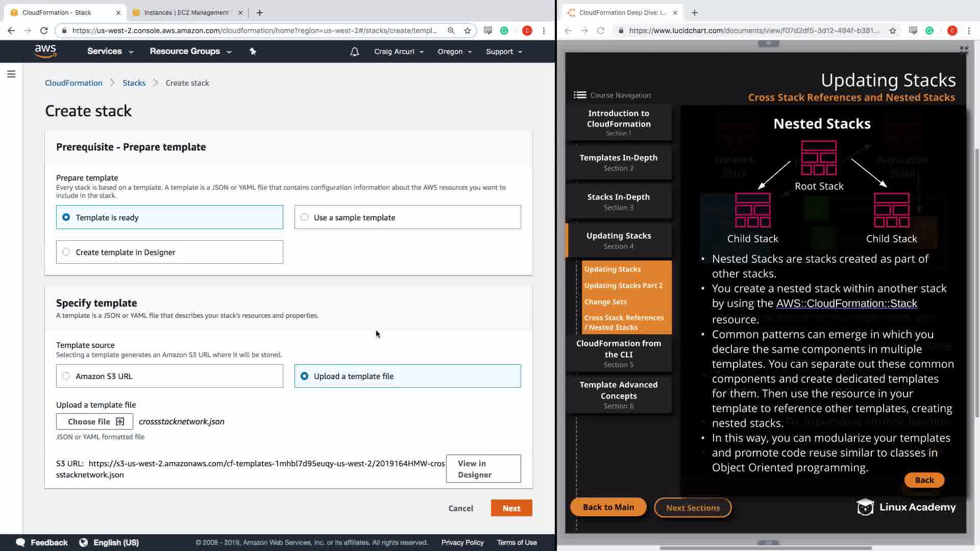The image size is (980, 551).
Task: Click the Course Navigation list icon
Action: point(580,95)
